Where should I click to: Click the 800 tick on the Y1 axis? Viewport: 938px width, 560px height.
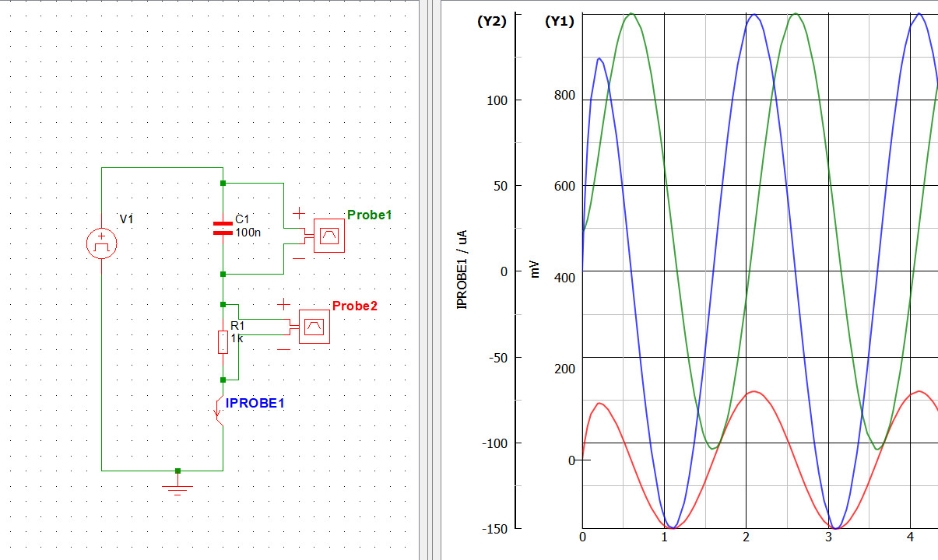pyautogui.click(x=564, y=96)
